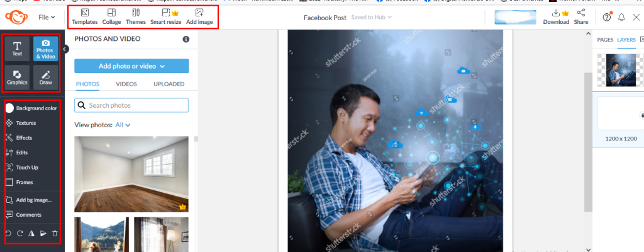Switch to the VIDEOS tab
Image resolution: width=644 pixels, height=252 pixels.
pyautogui.click(x=126, y=84)
